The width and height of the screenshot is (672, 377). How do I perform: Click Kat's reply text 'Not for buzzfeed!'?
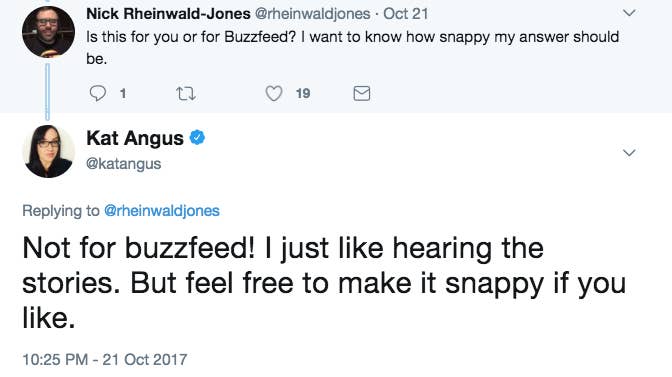[x=138, y=248]
